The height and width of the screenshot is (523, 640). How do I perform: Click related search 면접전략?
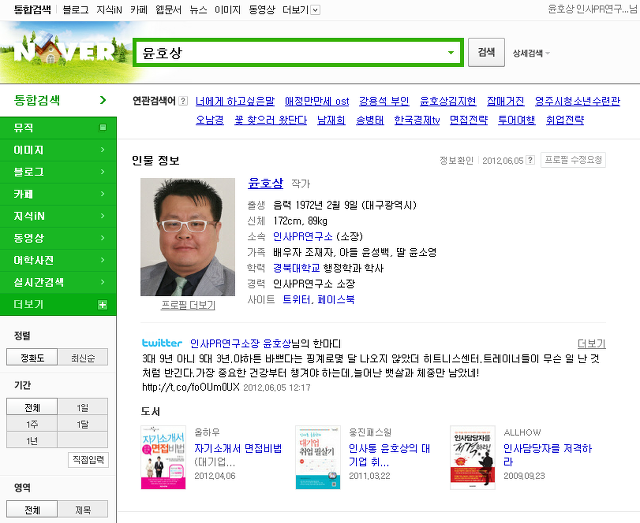tap(469, 120)
